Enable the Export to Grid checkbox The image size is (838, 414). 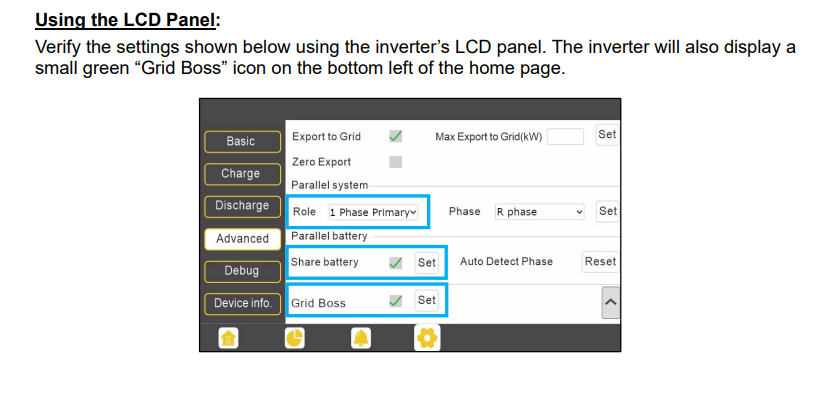point(395,136)
